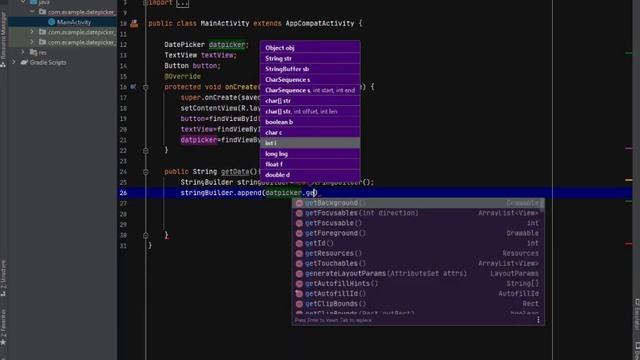Click the @Override annotation on line 15
This screenshot has width=640, height=360.
coord(182,76)
